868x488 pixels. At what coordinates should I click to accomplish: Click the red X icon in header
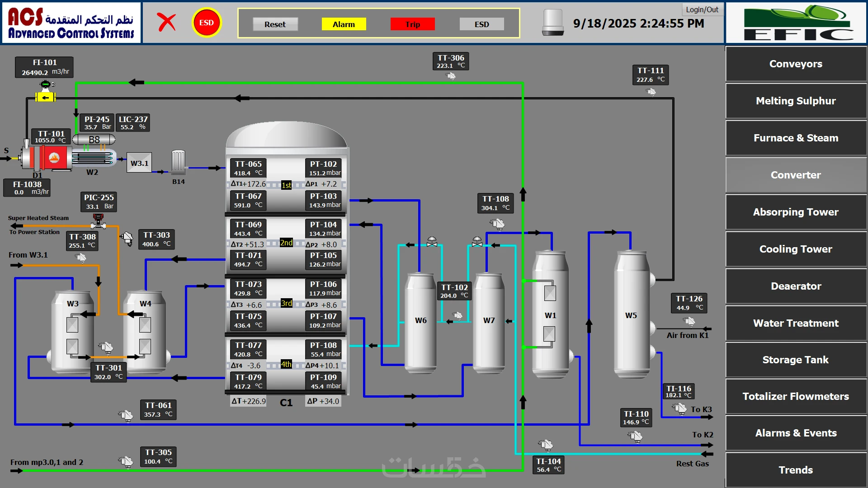(x=166, y=22)
